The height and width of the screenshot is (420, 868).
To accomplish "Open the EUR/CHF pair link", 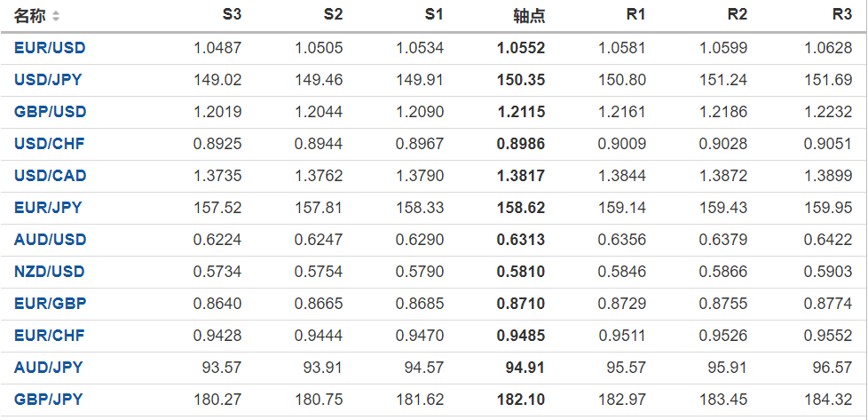I will [x=50, y=336].
